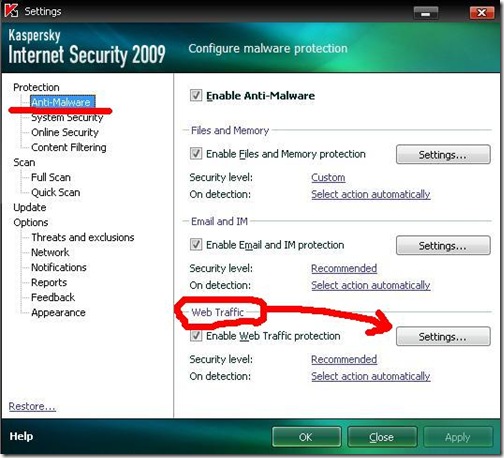Toggle the Enable Anti-Malware checkbox
Image resolution: width=504 pixels, height=458 pixels.
[196, 95]
